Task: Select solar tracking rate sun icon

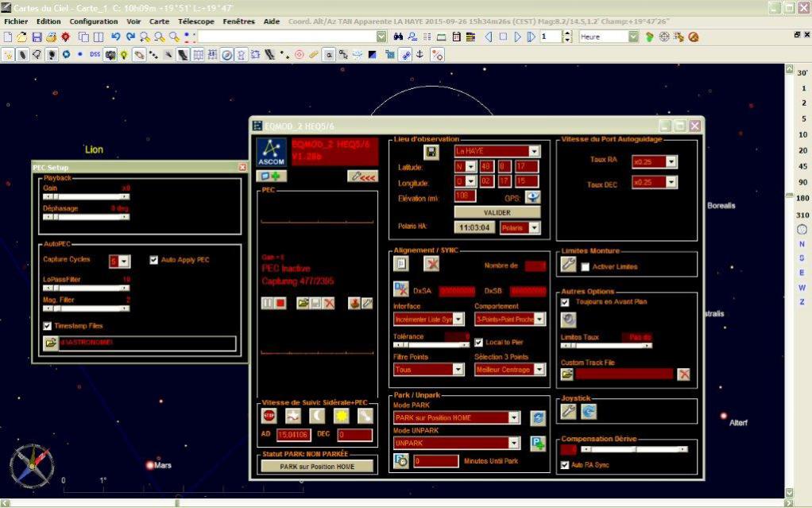Action: click(x=342, y=415)
